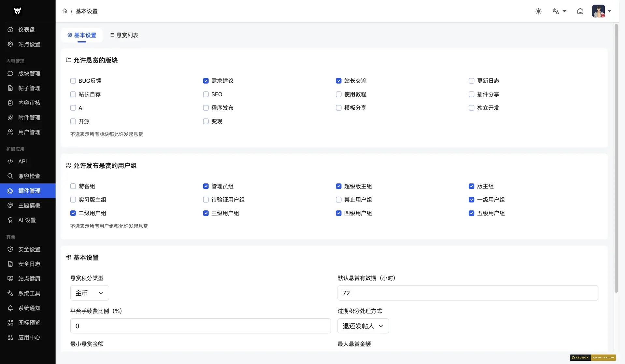The width and height of the screenshot is (625, 364).
Task: Check the 插件分享 checkbox
Action: pos(471,94)
